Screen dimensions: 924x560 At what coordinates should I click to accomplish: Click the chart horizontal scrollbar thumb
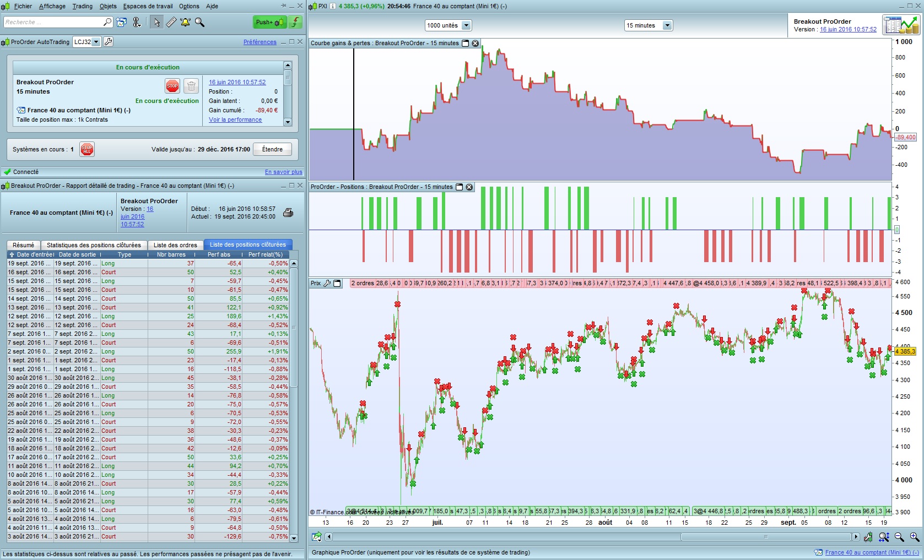(x=765, y=537)
